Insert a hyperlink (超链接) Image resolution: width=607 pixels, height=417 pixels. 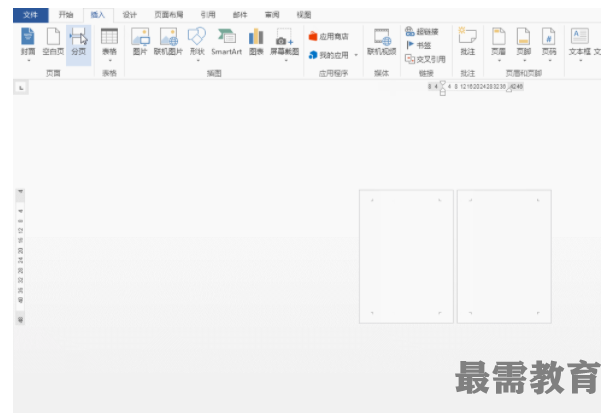tap(422, 31)
